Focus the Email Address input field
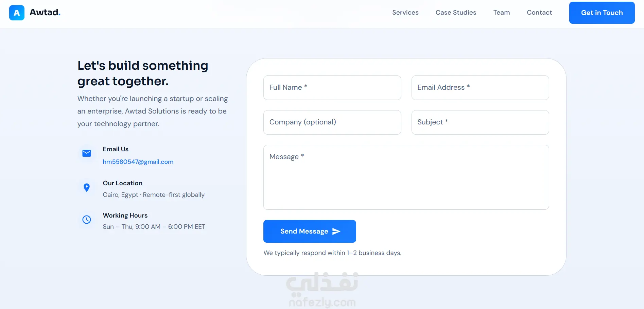Viewport: 644px width, 309px height. 480,88
